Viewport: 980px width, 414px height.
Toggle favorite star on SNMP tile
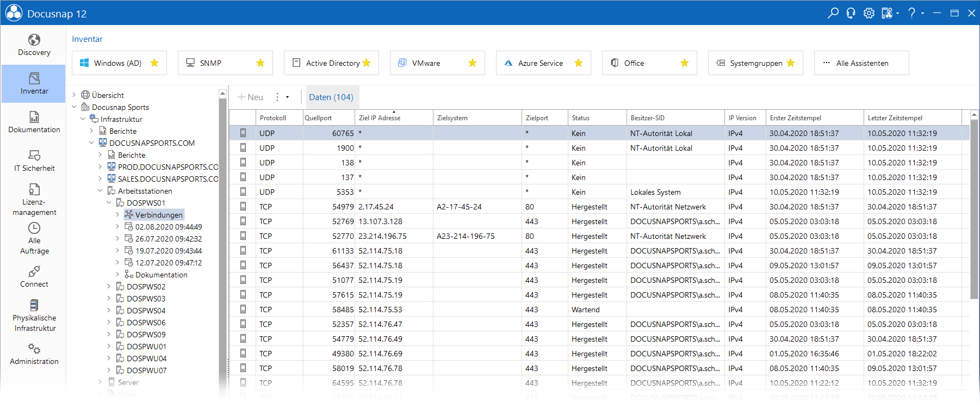(260, 63)
